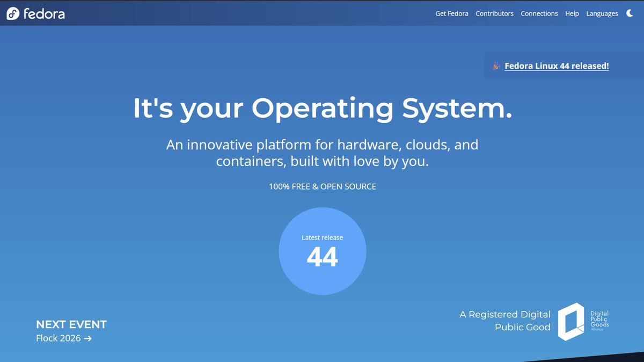Click the '100% FREE & OPEN SOURCE' text

[x=323, y=187]
